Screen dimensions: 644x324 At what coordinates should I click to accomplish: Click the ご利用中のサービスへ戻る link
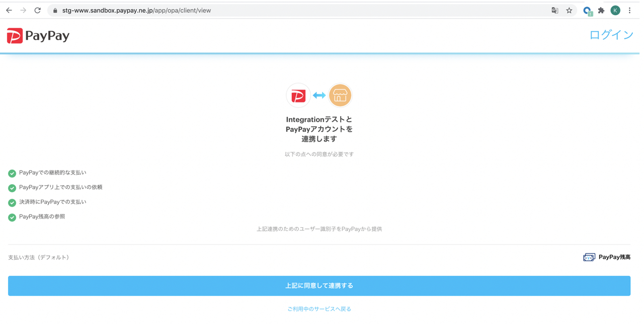[x=319, y=309]
